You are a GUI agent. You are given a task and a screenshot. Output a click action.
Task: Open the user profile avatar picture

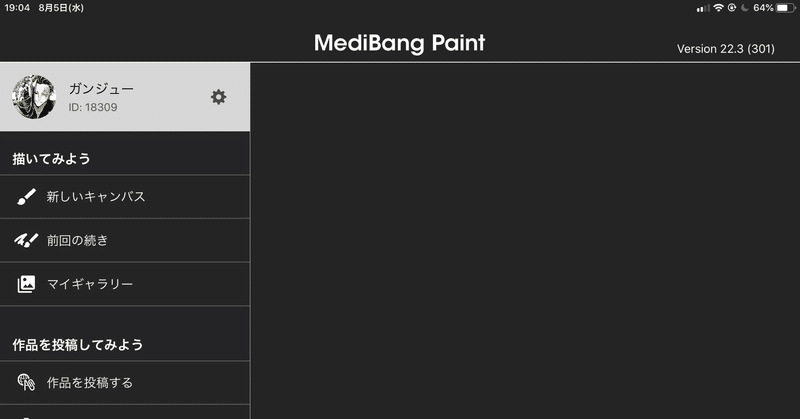(x=34, y=97)
